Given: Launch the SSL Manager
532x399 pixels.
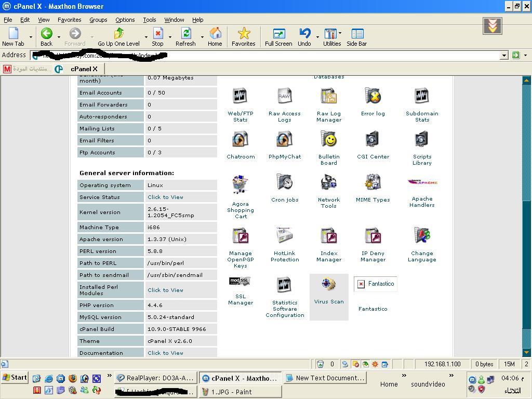Looking at the screenshot, I should pyautogui.click(x=240, y=283).
